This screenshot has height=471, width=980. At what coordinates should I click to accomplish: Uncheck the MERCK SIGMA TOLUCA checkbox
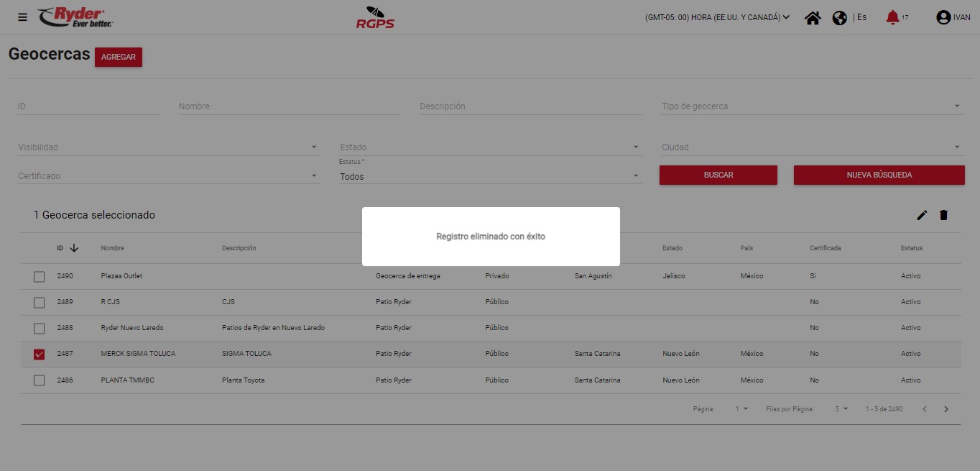click(x=40, y=354)
